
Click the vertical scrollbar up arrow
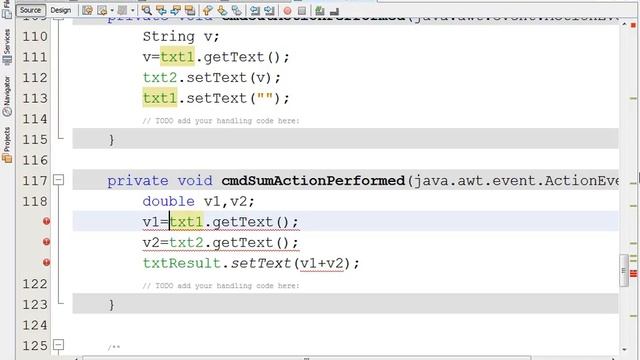tap(624, 24)
